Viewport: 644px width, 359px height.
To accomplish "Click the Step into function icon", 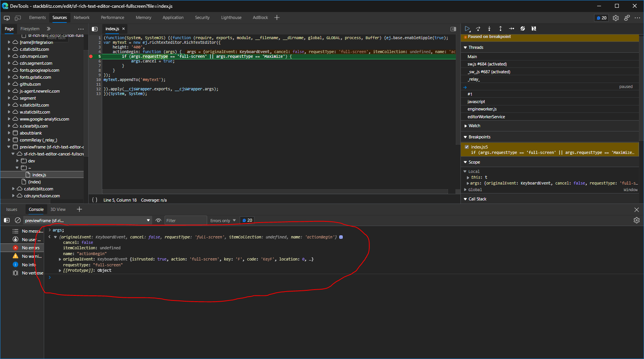I will click(x=489, y=29).
